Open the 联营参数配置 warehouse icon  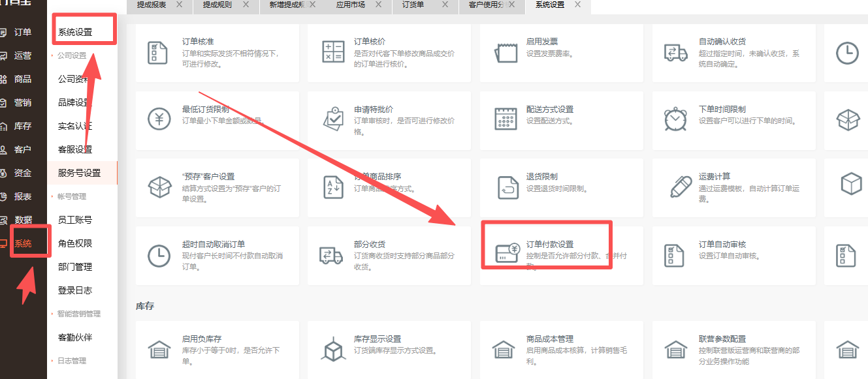[x=675, y=350]
